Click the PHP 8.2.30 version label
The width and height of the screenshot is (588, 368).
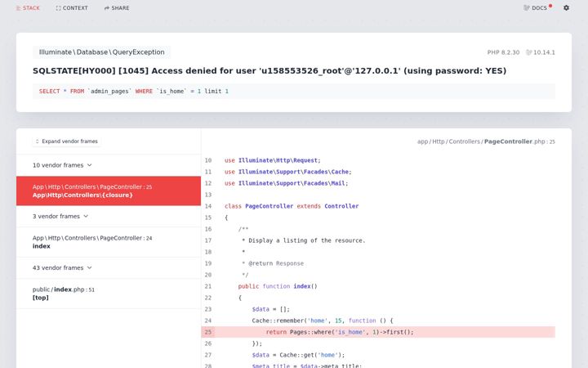(503, 52)
